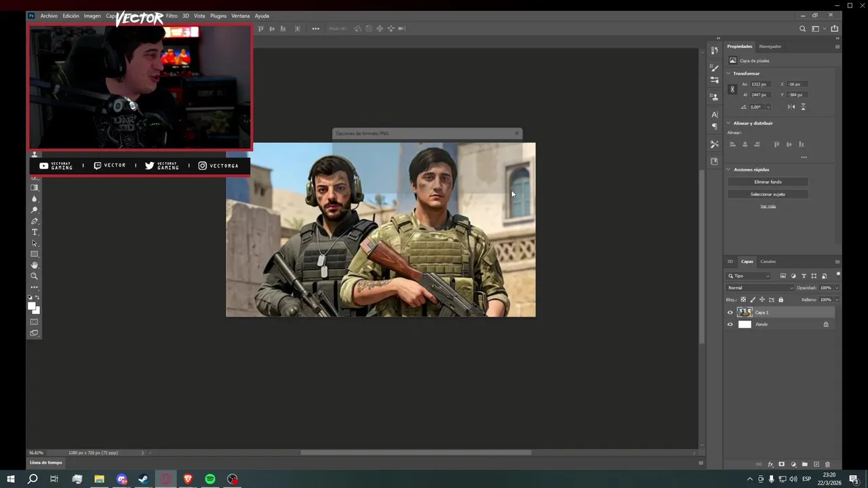Delete layer trash icon in Capas
868x488 pixels.
coord(827,464)
